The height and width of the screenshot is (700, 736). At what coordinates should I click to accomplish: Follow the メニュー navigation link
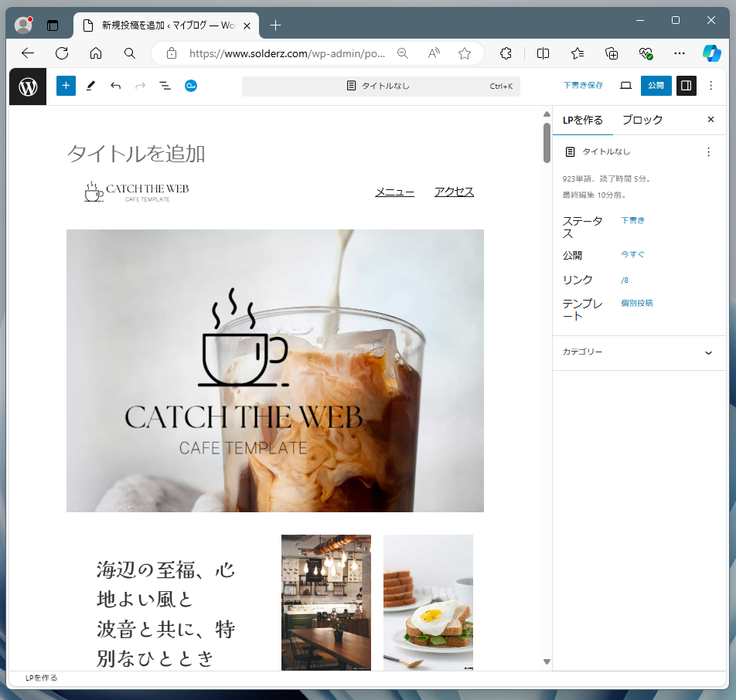(395, 192)
